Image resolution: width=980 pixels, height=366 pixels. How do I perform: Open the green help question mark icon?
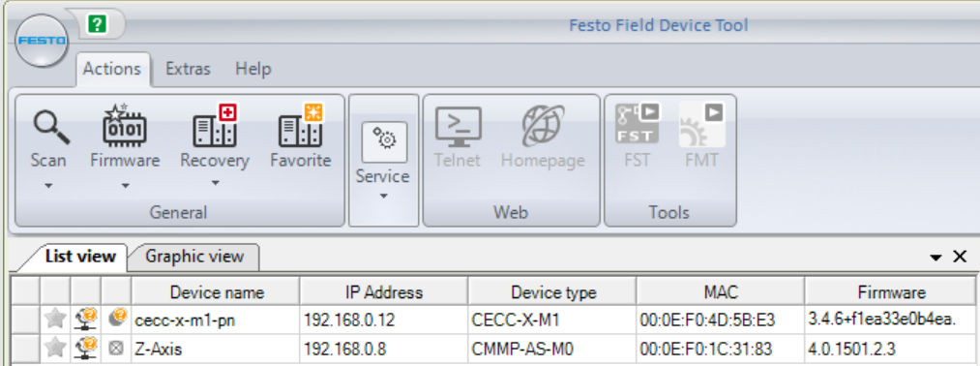coord(97,24)
